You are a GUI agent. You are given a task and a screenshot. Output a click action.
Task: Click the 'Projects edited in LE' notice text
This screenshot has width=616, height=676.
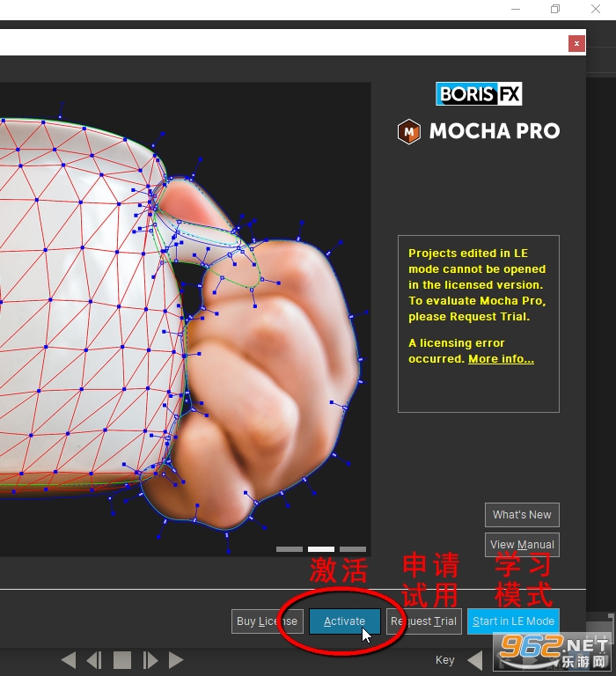pyautogui.click(x=477, y=285)
